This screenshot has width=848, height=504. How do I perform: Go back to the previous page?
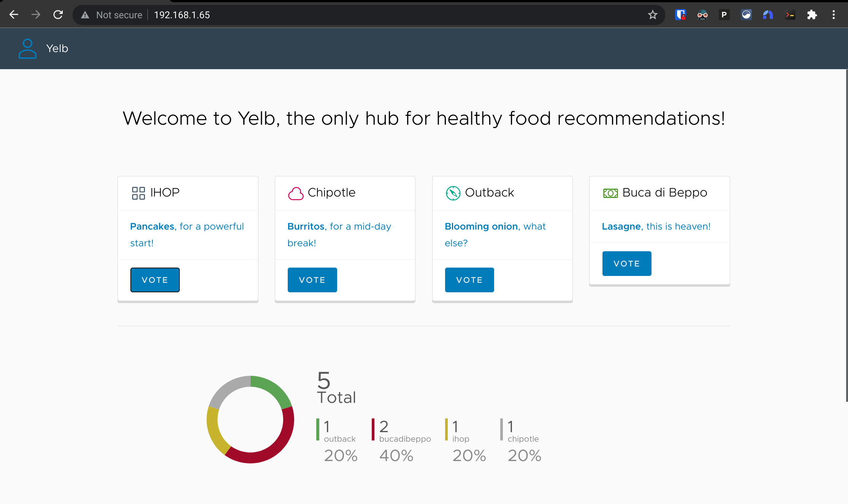(14, 15)
